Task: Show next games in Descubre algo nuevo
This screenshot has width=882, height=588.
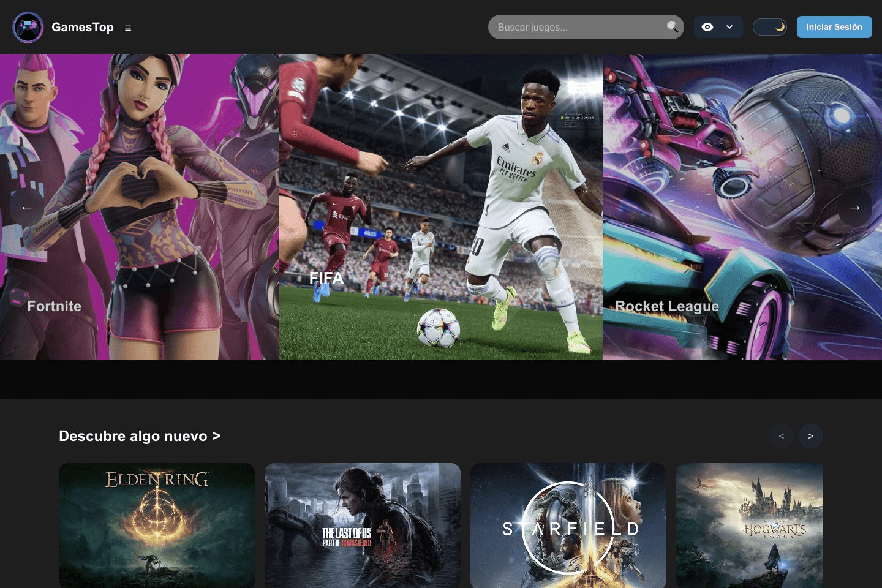Action: tap(811, 436)
